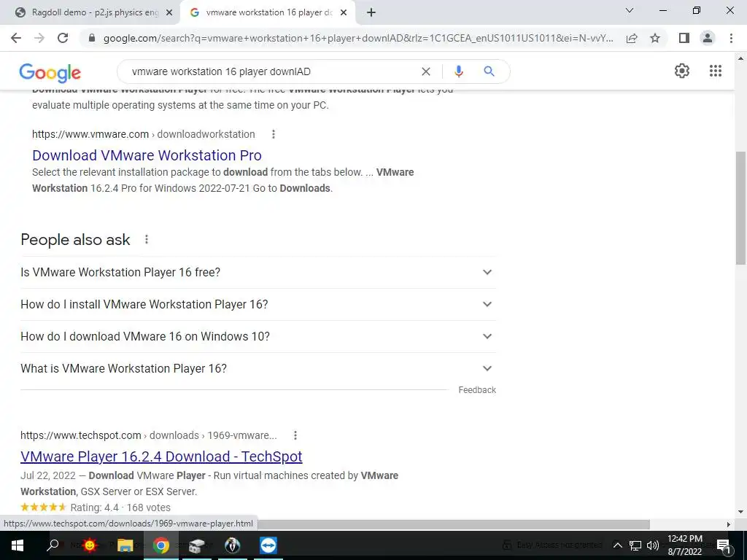This screenshot has height=560, width=747.
Task: Select the vmware workstation 16 player tab
Action: pyautogui.click(x=262, y=12)
